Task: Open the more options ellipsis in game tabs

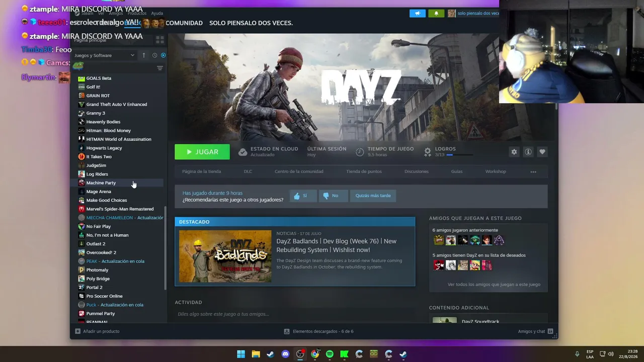Action: pyautogui.click(x=533, y=172)
